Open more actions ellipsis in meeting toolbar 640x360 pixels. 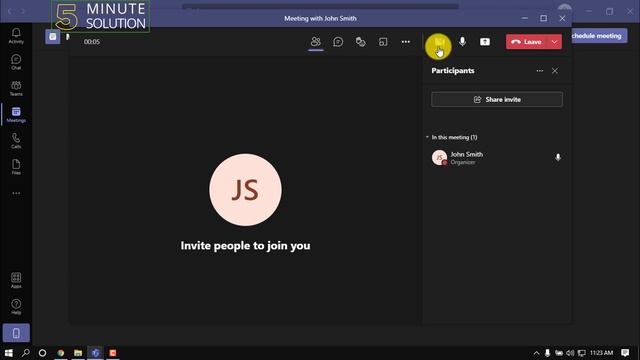click(x=405, y=42)
